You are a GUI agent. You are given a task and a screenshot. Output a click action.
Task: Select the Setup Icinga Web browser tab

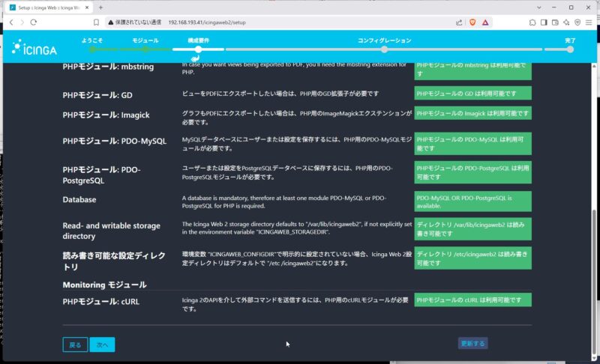click(48, 7)
